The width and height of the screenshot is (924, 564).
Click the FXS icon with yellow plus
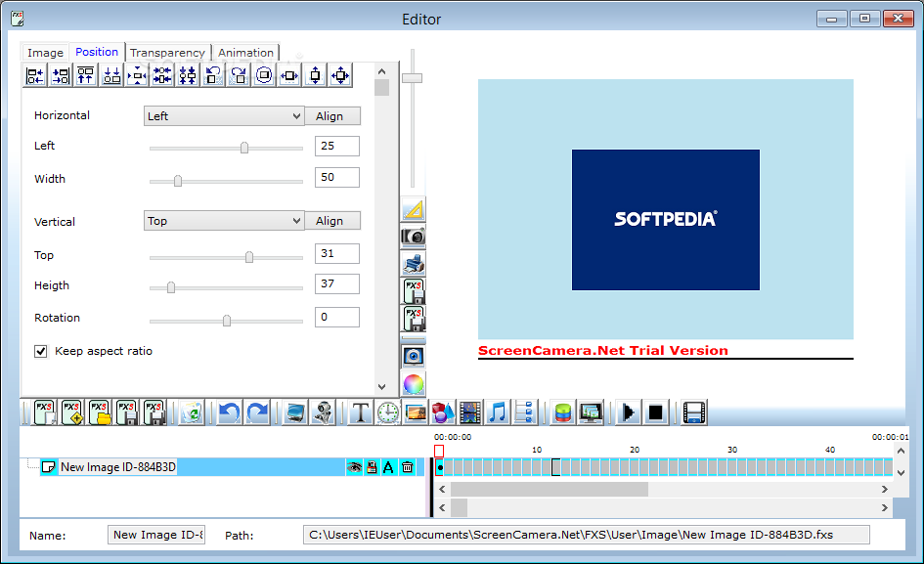pyautogui.click(x=72, y=412)
